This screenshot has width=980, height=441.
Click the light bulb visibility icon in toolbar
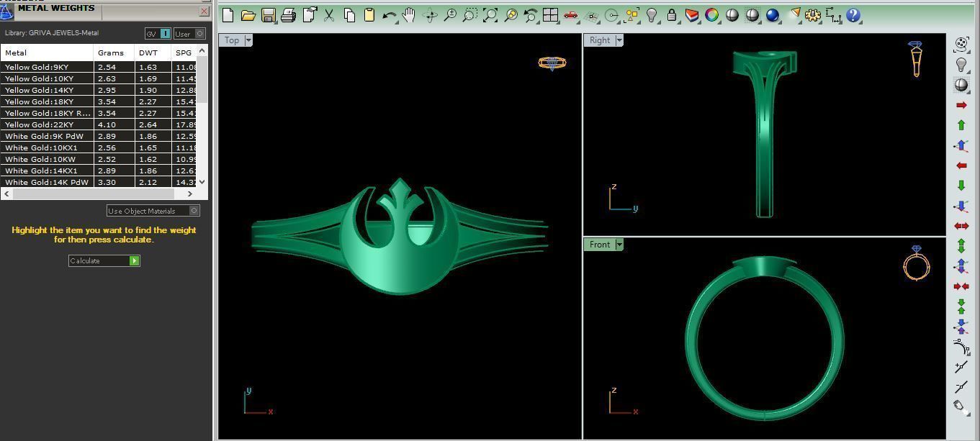pos(652,15)
